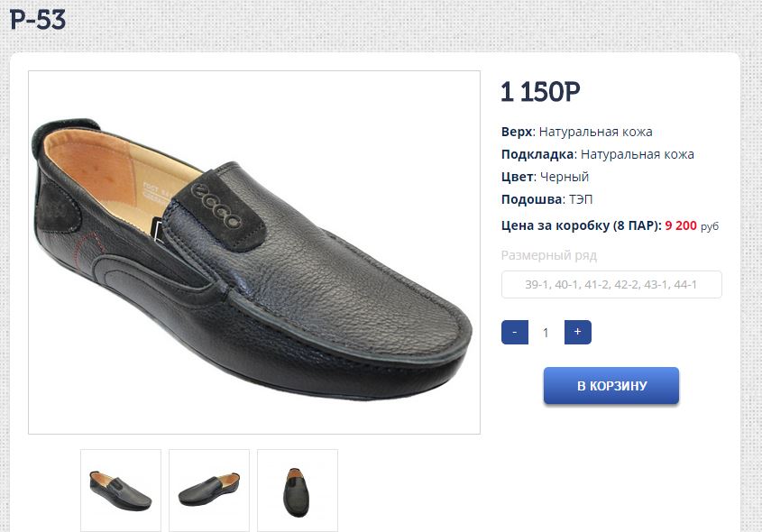The width and height of the screenshot is (762, 532).
Task: Click the ECCO logo on the shoe
Action: pos(217,205)
